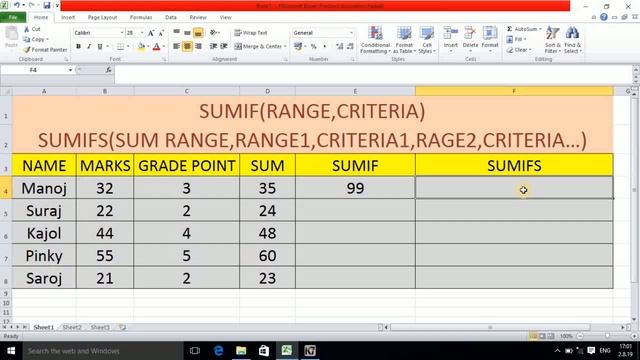The height and width of the screenshot is (360, 640).
Task: Toggle Italic formatting
Action: click(89, 47)
